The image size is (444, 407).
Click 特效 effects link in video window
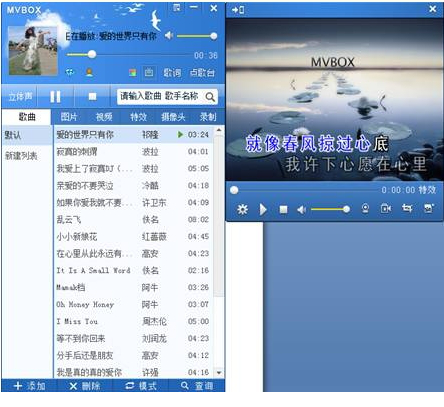pos(427,190)
